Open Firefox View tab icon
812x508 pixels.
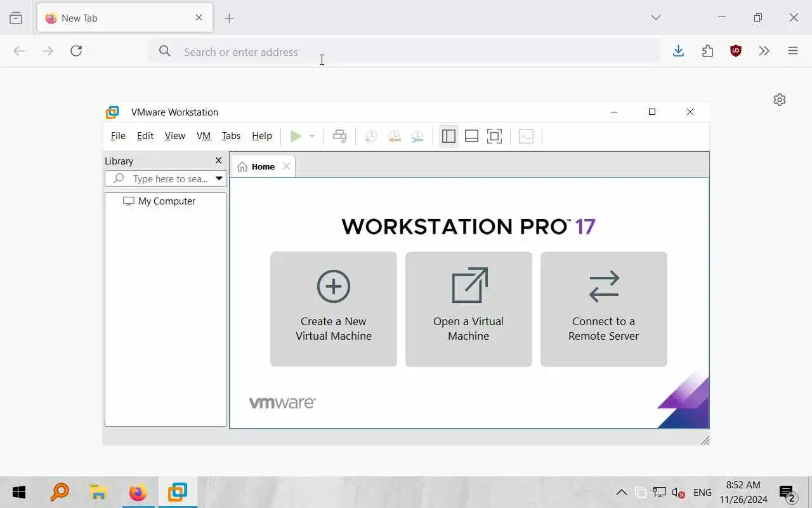tap(16, 18)
